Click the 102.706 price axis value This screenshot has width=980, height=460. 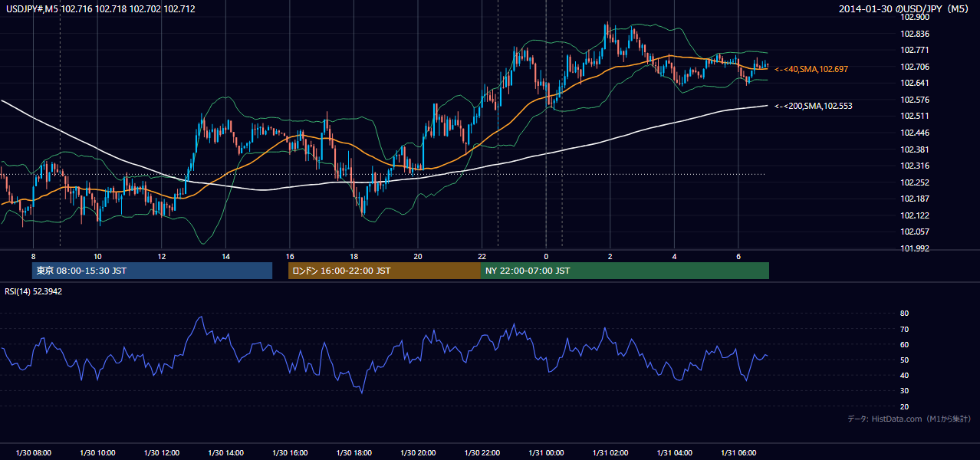(x=914, y=67)
